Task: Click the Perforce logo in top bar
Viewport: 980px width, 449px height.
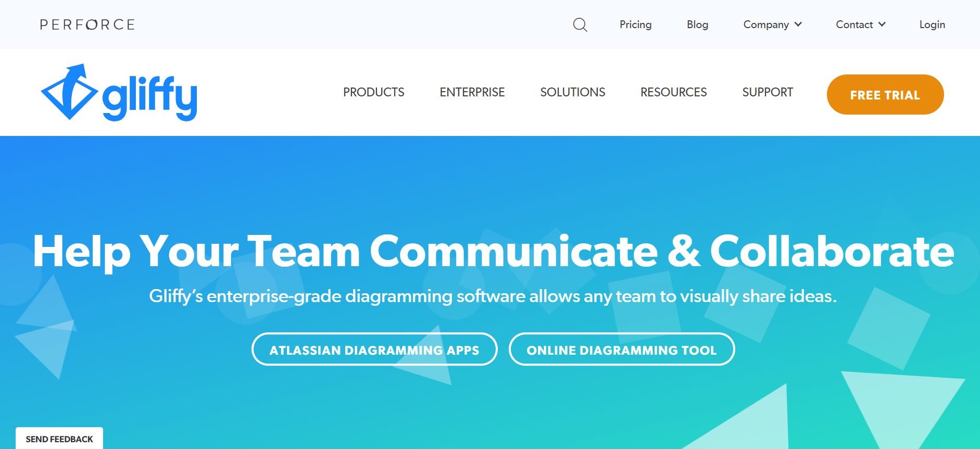Action: [87, 24]
